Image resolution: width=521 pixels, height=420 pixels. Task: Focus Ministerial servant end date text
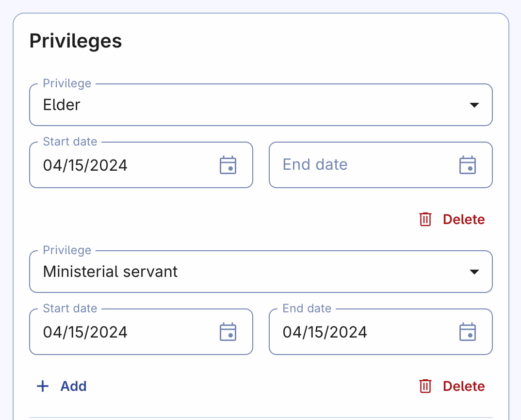(325, 332)
